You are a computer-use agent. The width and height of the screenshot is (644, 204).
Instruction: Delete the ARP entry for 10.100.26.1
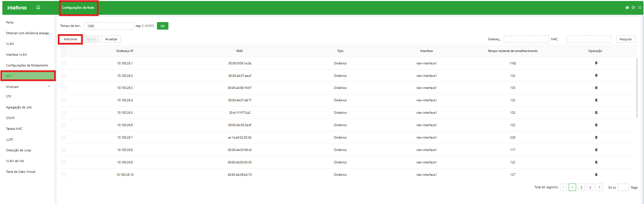tap(596, 63)
